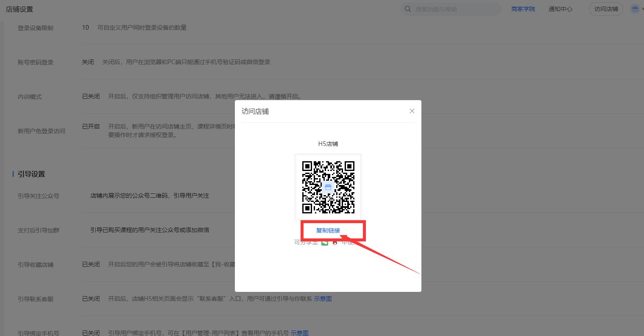This screenshot has width=644, height=336.
Task: Click the 复制链接 link under the QR code
Action: [328, 230]
